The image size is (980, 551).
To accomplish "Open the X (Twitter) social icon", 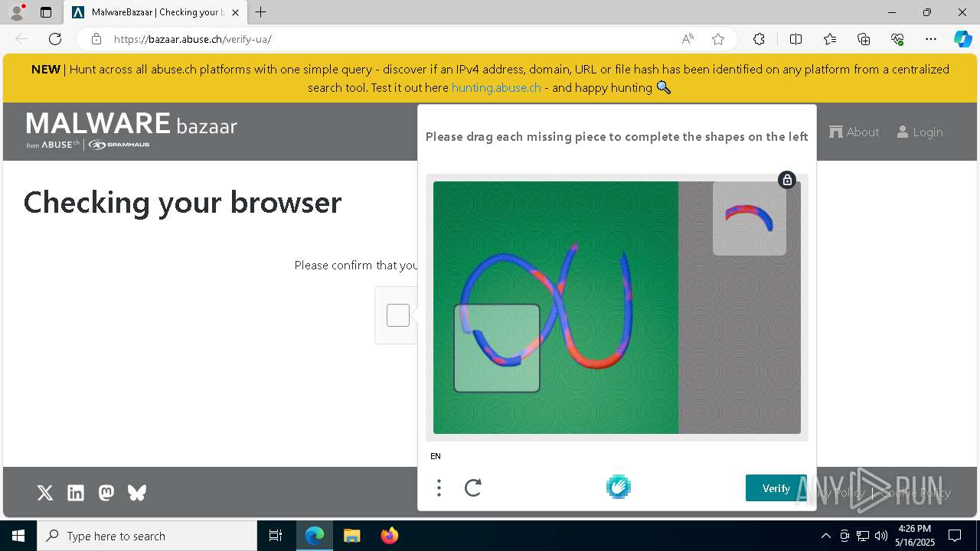I will (x=45, y=493).
